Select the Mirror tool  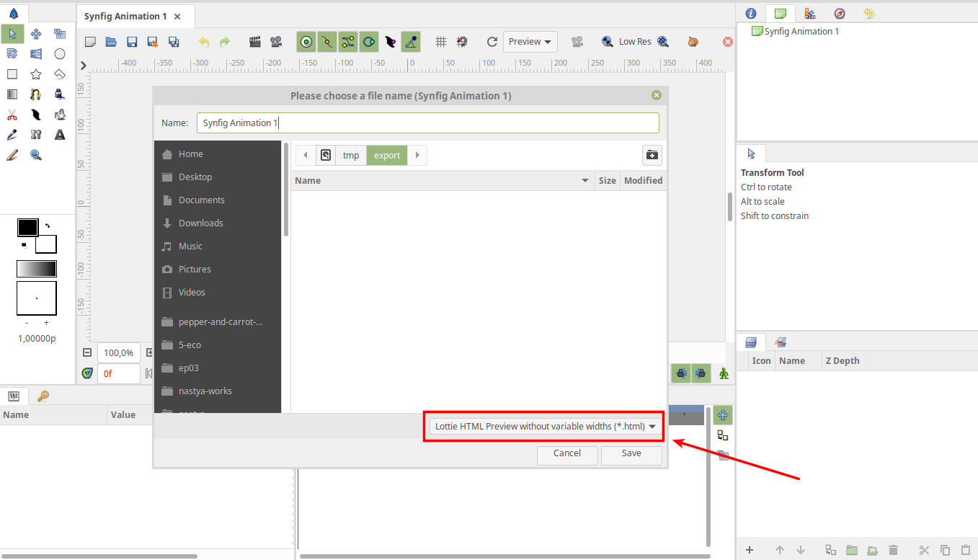36,53
